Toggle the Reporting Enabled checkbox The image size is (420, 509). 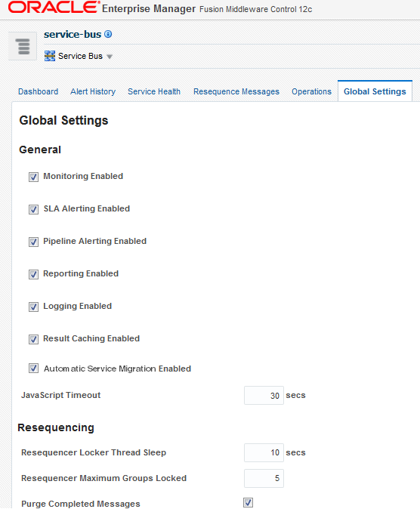pyautogui.click(x=33, y=274)
